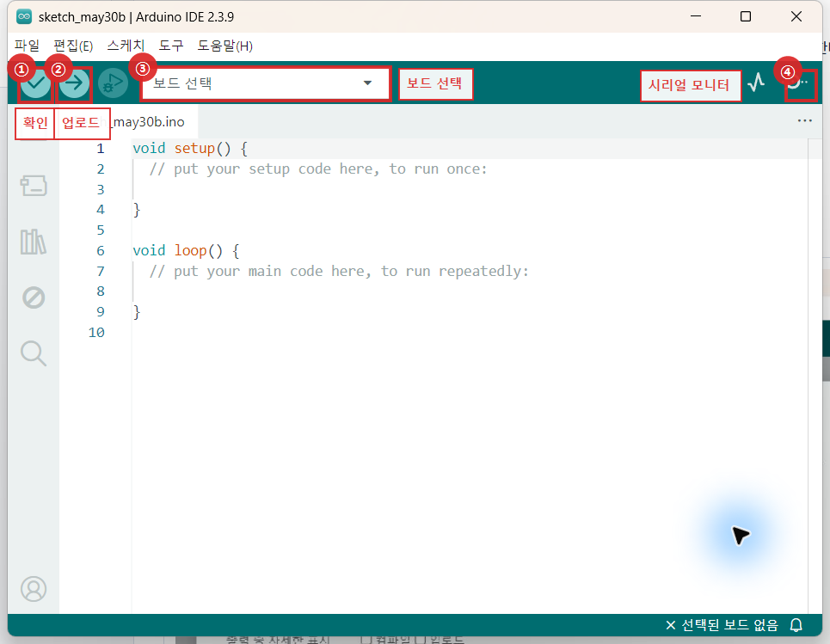
Task: Open the account profile icon
Action: click(x=34, y=588)
